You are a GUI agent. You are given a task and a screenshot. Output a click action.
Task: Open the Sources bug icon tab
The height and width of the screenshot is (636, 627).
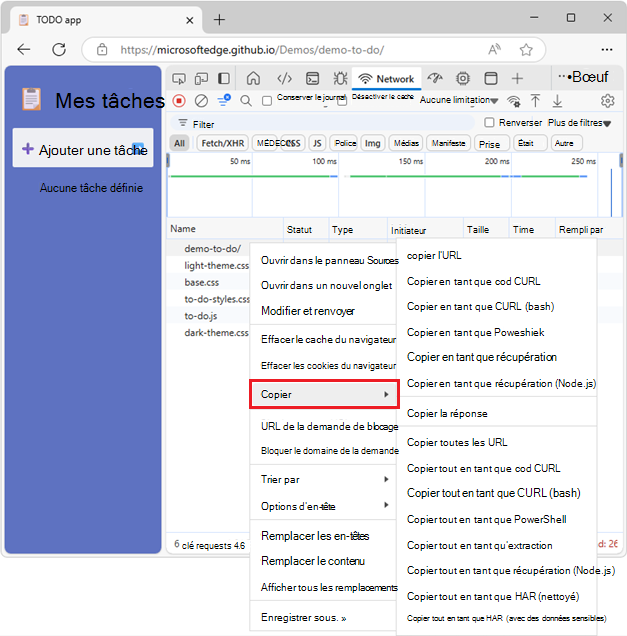click(340, 78)
